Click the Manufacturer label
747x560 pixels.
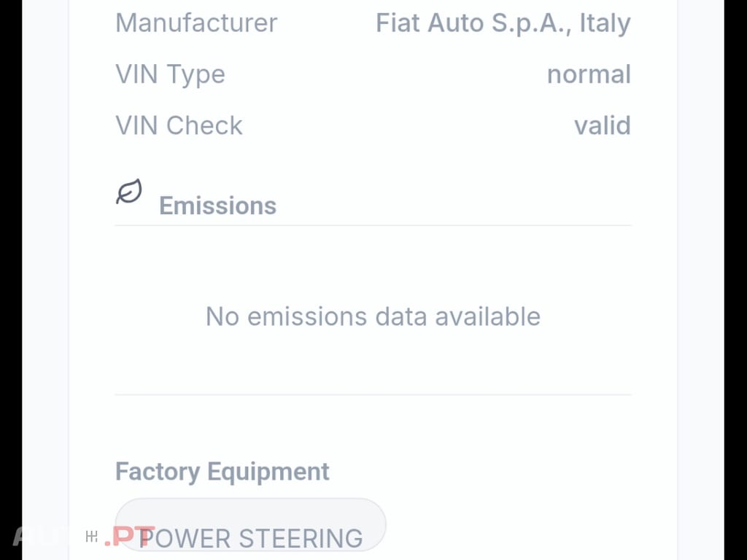tap(196, 23)
